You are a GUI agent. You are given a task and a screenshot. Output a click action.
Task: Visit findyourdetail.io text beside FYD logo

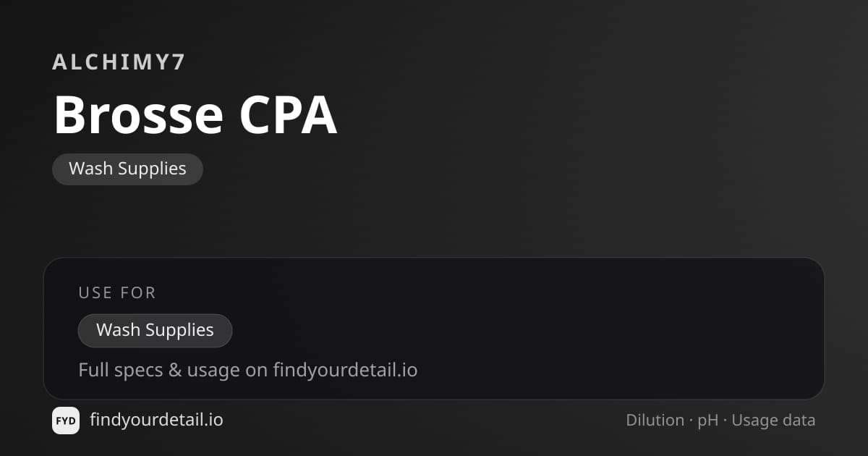pyautogui.click(x=156, y=420)
